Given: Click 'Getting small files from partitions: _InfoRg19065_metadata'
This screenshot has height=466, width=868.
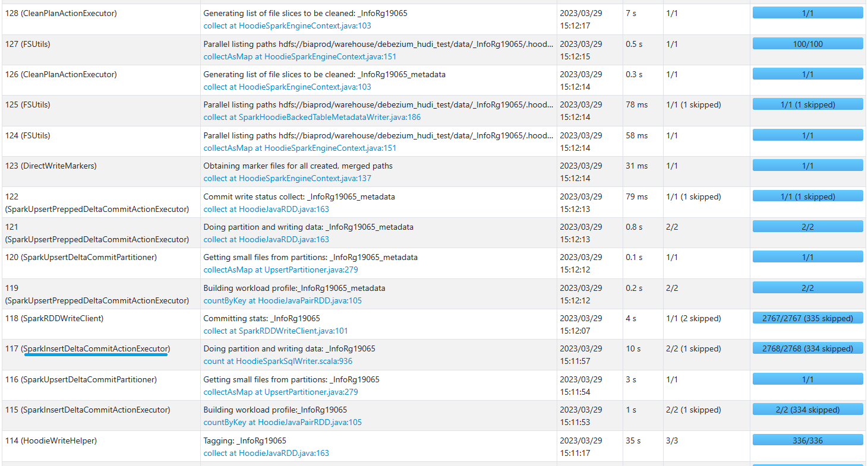Looking at the screenshot, I should (311, 258).
